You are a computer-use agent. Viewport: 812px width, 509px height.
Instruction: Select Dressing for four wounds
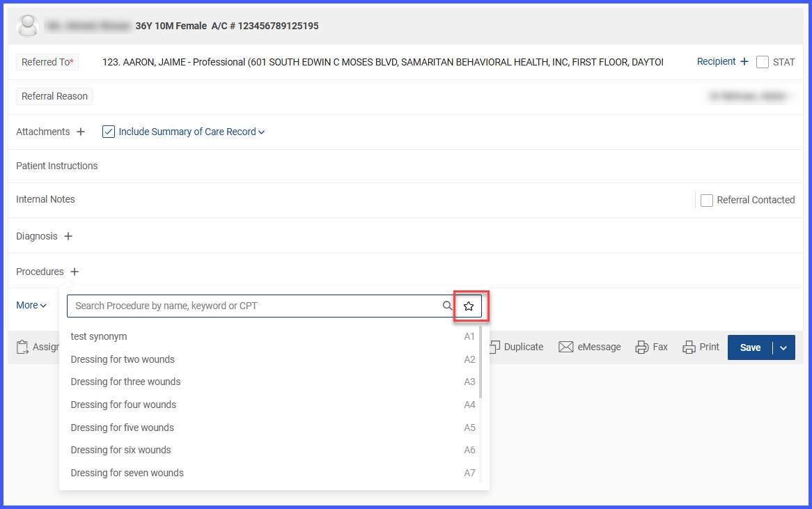pos(272,405)
